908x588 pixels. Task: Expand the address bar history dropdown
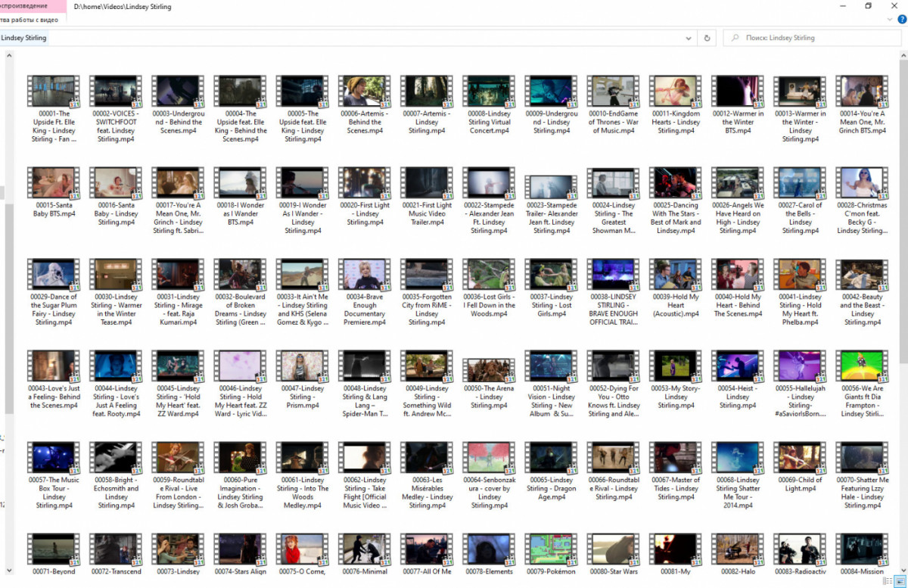(x=689, y=38)
